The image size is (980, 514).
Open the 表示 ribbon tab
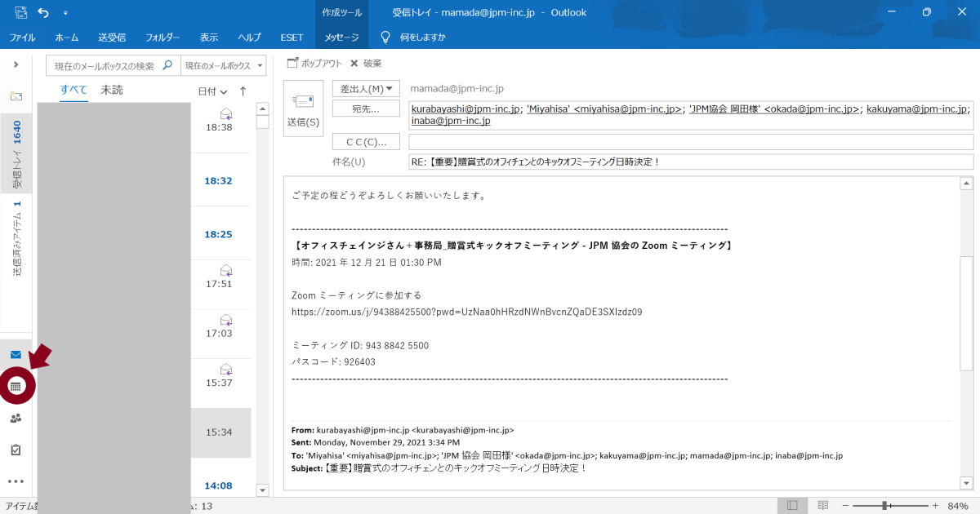pos(209,38)
